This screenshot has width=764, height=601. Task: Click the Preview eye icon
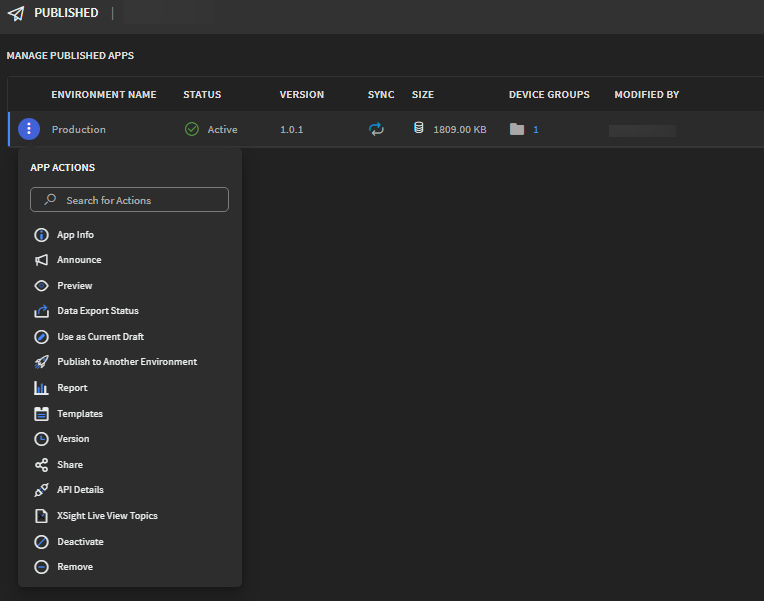point(41,286)
